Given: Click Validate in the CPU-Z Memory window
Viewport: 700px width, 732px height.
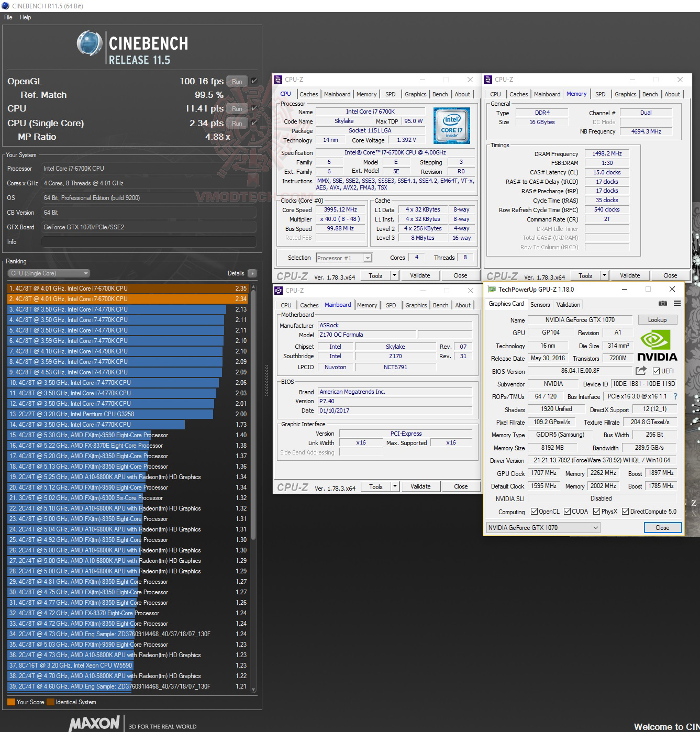Looking at the screenshot, I should (630, 275).
